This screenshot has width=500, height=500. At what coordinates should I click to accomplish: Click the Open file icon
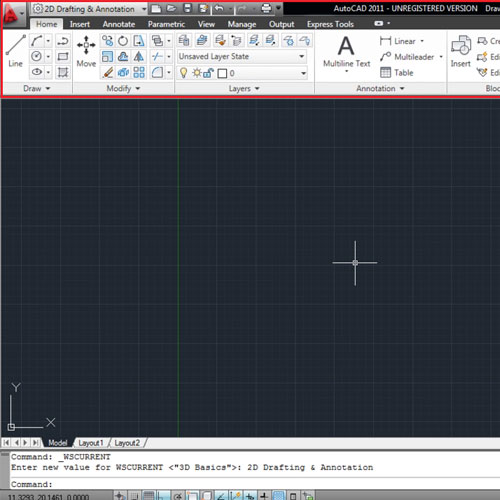click(x=171, y=8)
